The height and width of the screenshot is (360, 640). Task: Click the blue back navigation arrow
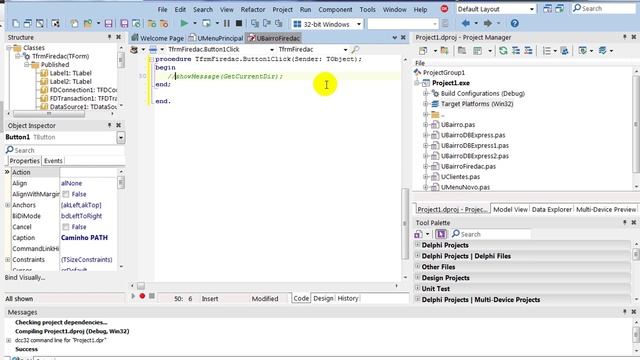[x=466, y=24]
